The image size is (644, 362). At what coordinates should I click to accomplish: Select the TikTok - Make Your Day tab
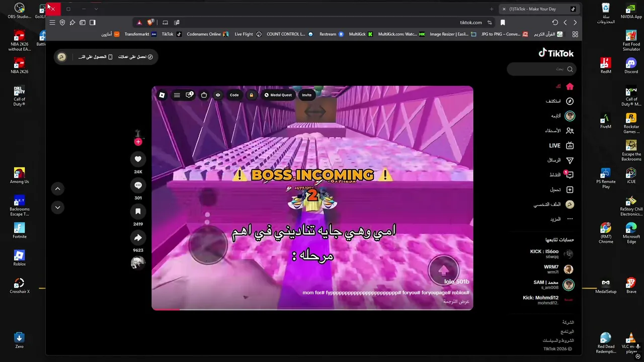(x=540, y=9)
